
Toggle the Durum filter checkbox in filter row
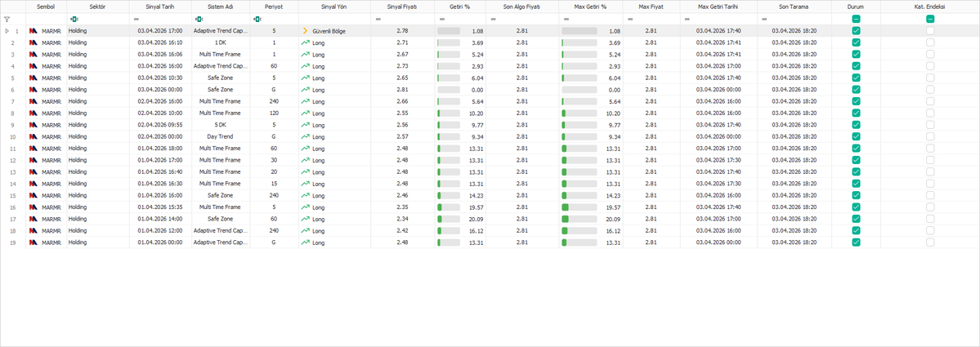(856, 20)
